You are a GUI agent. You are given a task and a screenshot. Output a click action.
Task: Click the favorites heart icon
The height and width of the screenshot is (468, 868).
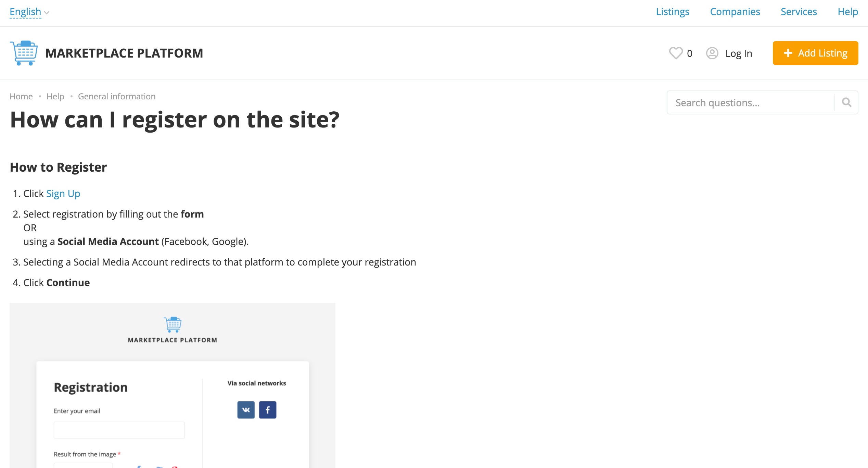676,53
